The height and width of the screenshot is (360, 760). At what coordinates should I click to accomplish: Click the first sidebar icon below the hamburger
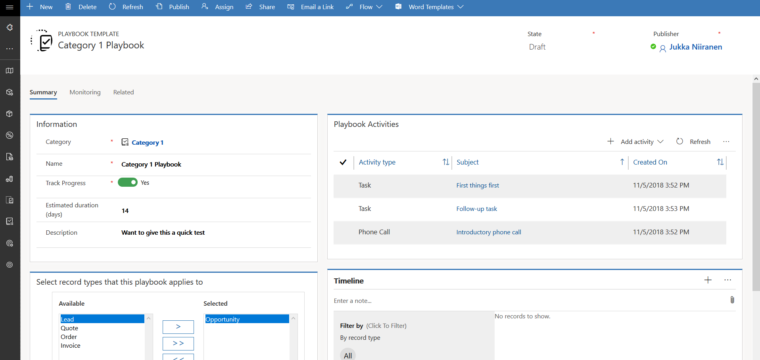tap(10, 27)
